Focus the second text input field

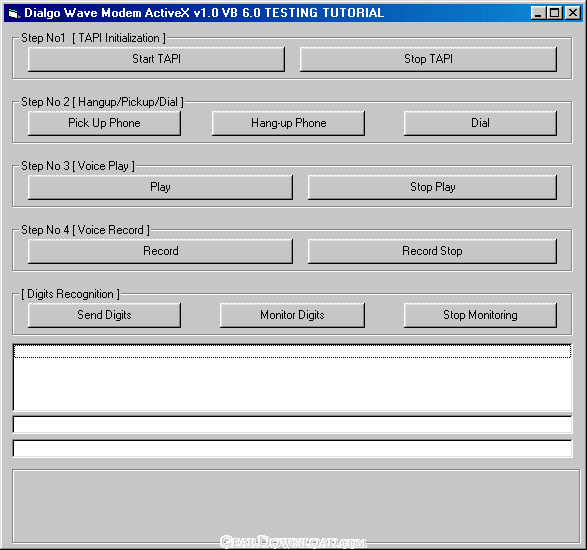click(292, 449)
